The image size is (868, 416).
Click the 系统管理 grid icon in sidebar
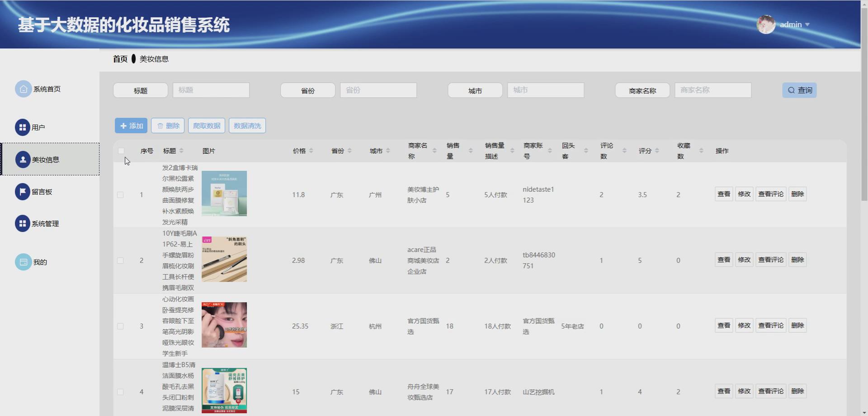pos(23,223)
